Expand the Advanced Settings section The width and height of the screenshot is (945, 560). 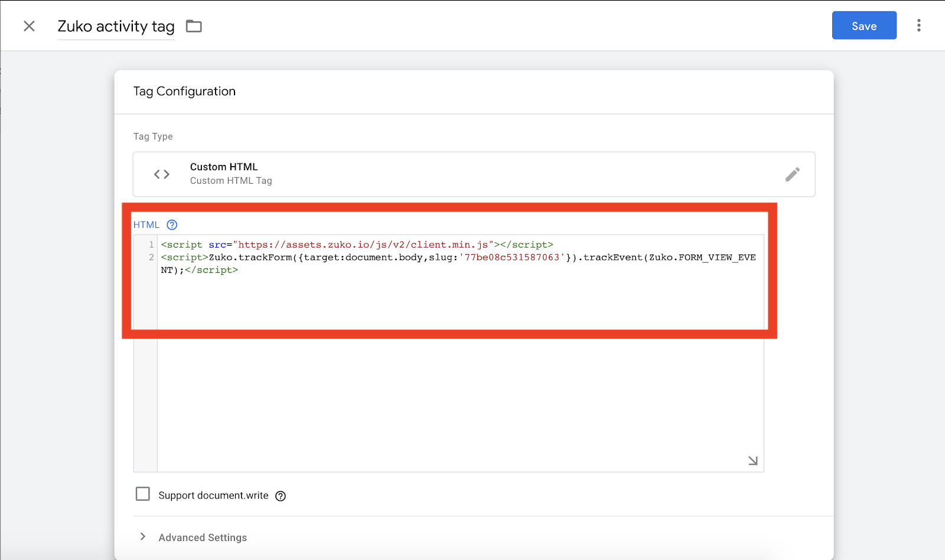pos(202,537)
